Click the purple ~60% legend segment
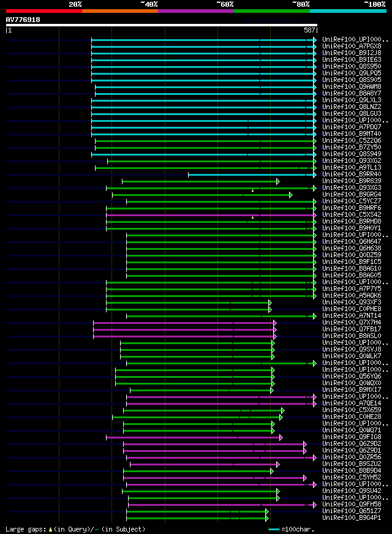 196,11
